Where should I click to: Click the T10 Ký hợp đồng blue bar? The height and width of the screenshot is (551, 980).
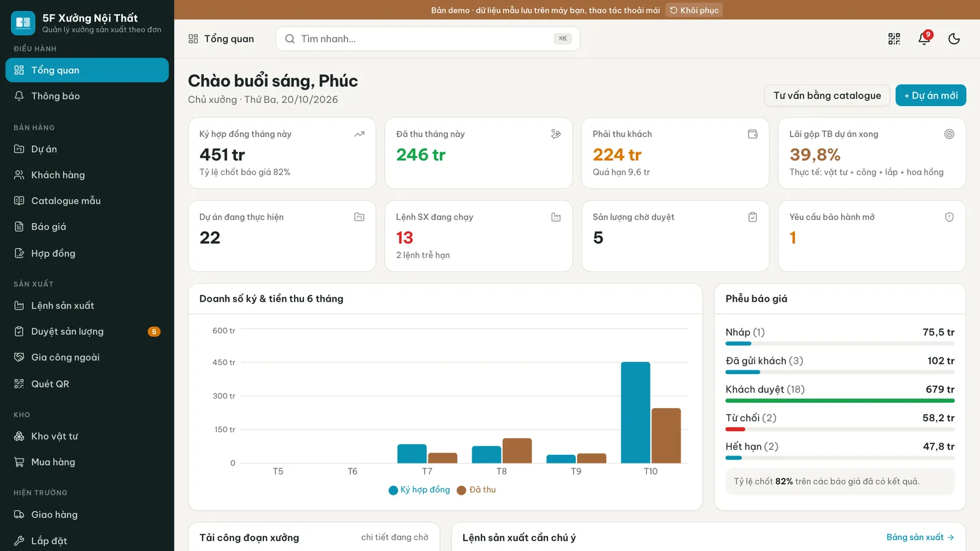tap(635, 413)
